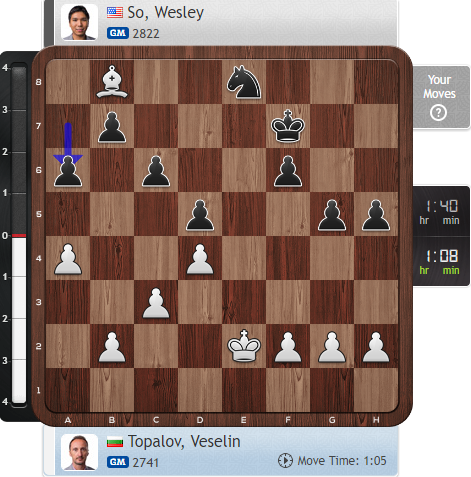
Task: Click the move time clock icon
Action: [285, 460]
